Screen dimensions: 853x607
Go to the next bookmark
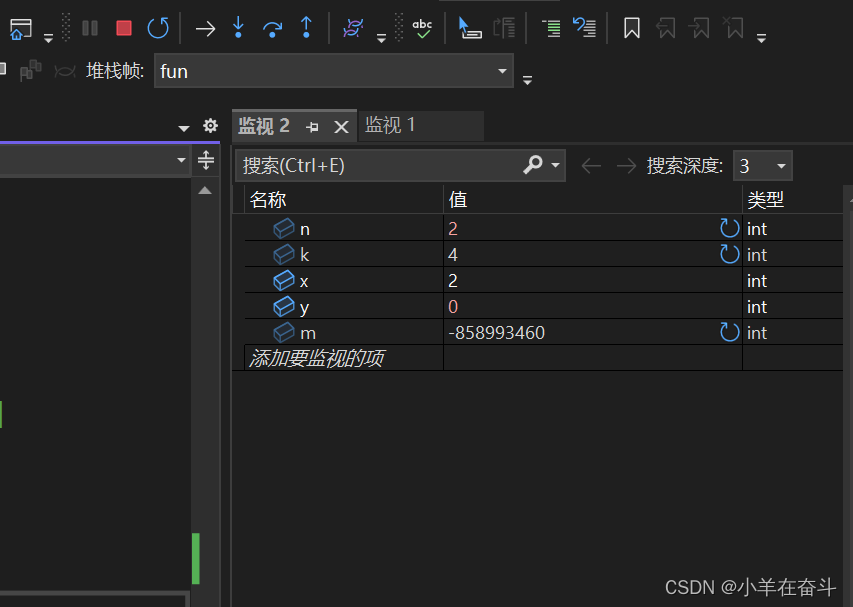pyautogui.click(x=700, y=28)
